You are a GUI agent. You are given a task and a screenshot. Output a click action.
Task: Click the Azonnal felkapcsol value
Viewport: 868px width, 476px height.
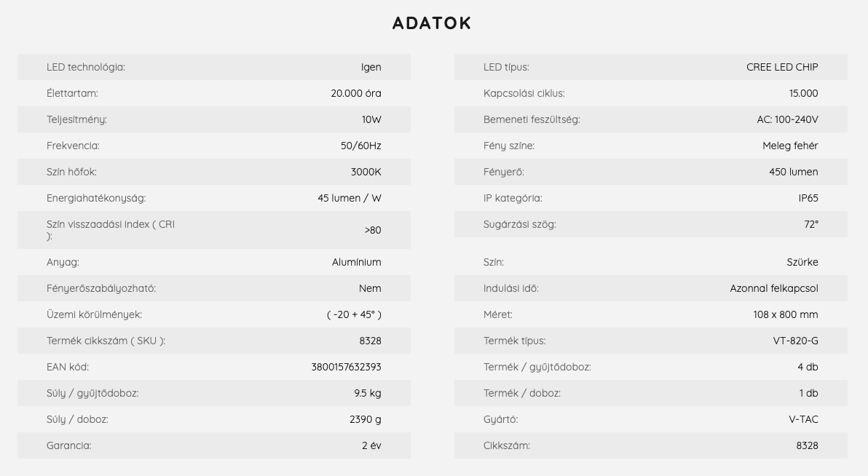[x=774, y=288]
